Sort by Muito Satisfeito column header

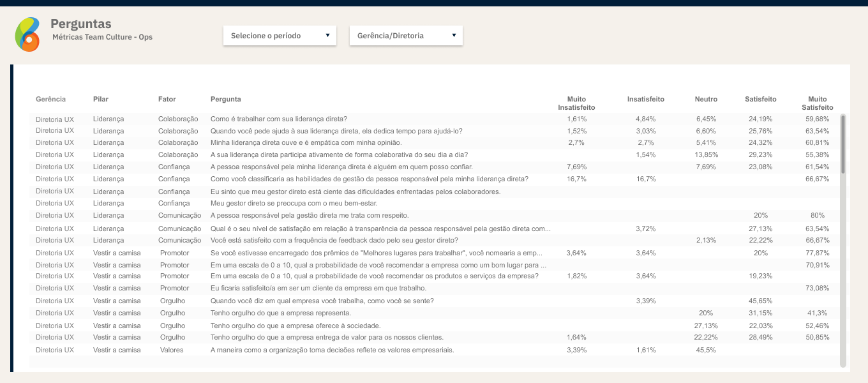coord(818,103)
